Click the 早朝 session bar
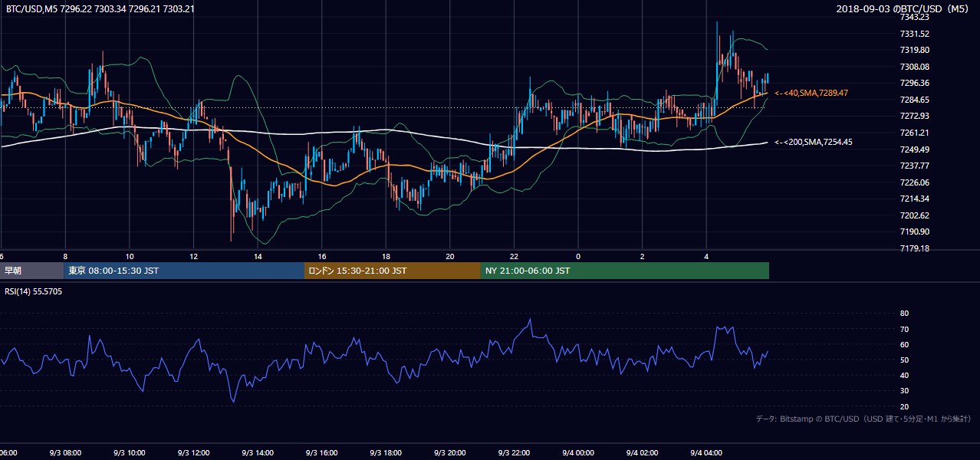 click(31, 271)
